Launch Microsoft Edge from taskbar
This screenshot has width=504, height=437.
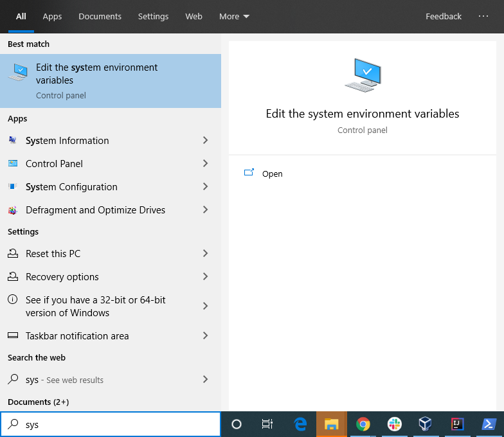click(301, 424)
